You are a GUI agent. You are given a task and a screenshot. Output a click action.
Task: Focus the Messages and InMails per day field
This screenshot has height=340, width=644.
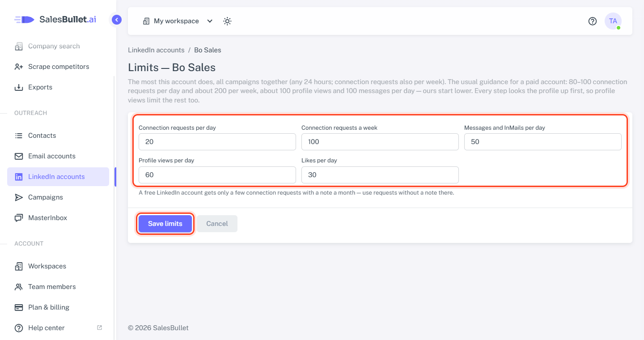click(x=543, y=142)
